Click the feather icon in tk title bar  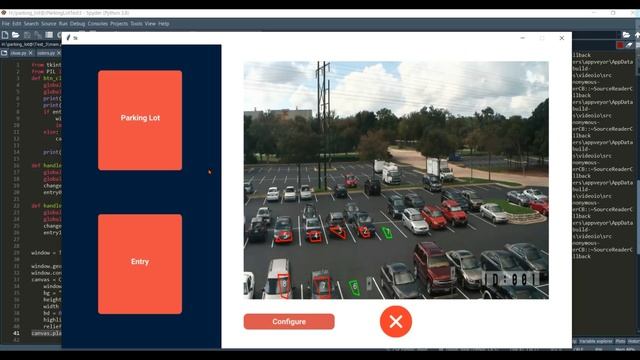[68, 38]
